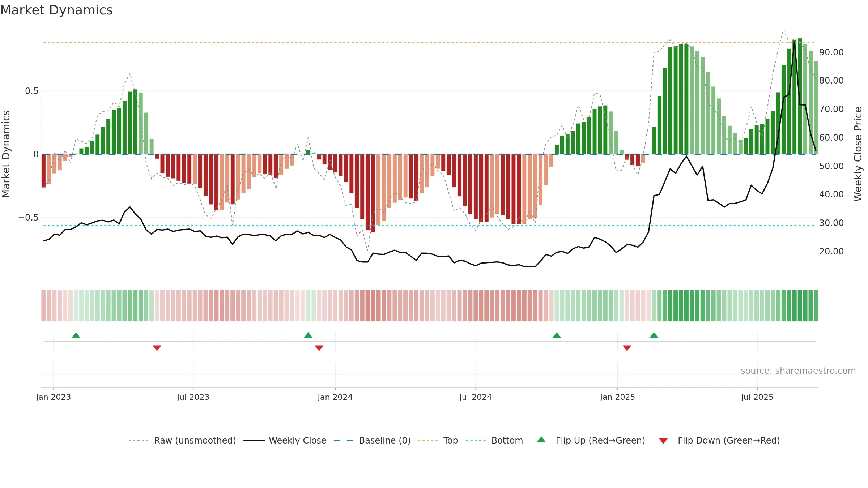Click the 40.00 price axis label

[x=831, y=194]
